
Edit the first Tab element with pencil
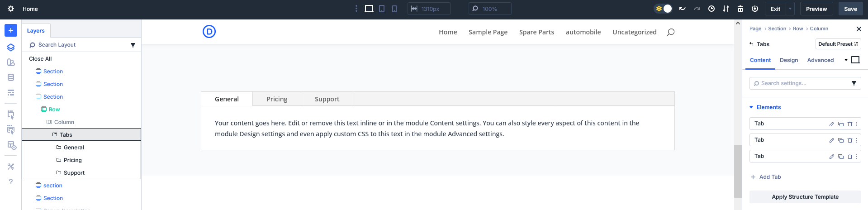(x=831, y=124)
